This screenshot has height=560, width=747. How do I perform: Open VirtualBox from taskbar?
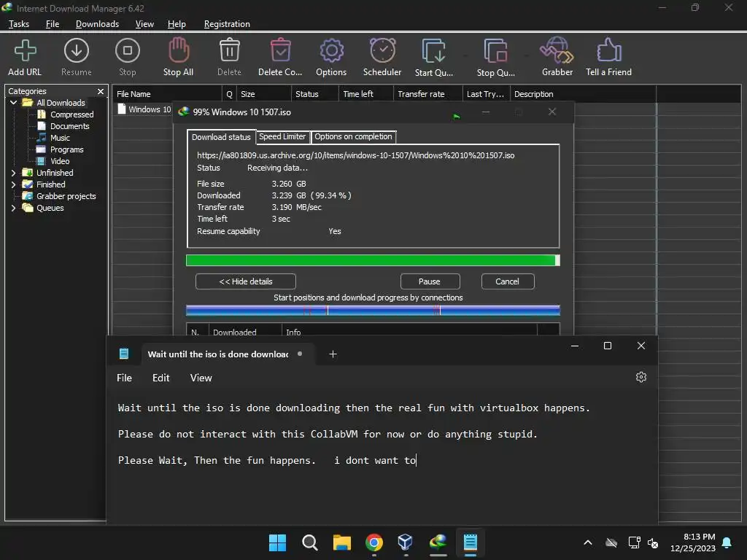[x=406, y=542]
